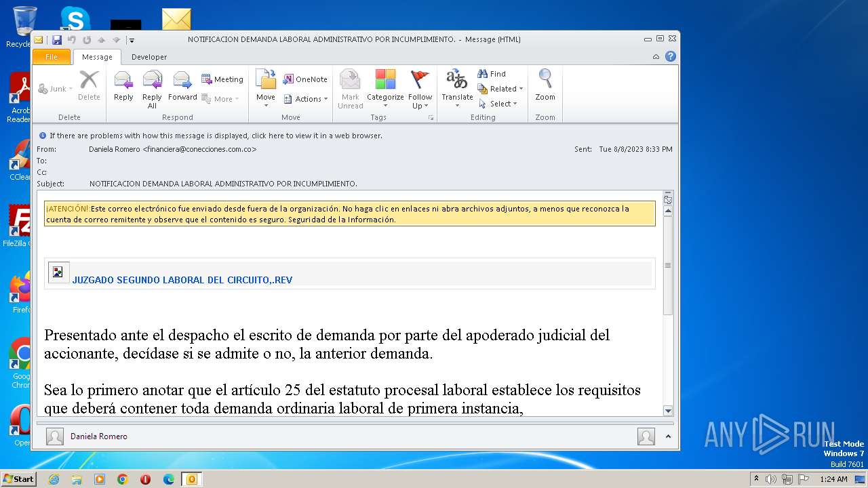The height and width of the screenshot is (488, 868).
Task: Go to next item arrow
Action: 116,39
